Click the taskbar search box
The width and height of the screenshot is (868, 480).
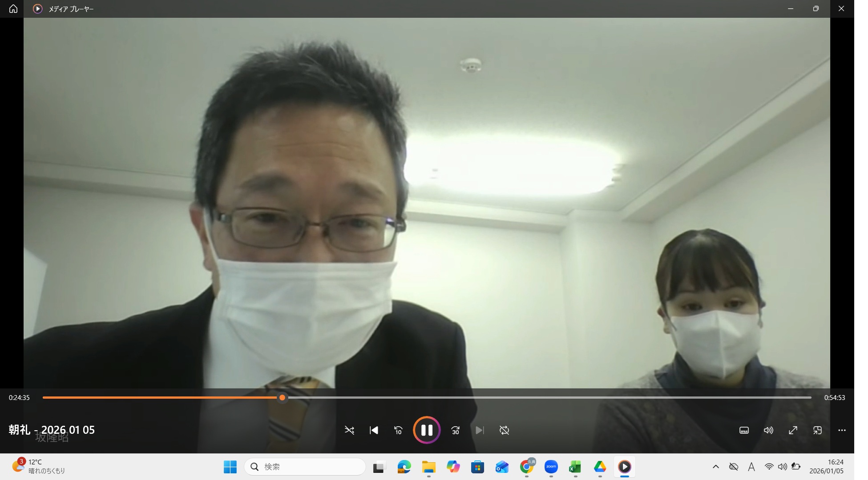coord(305,467)
